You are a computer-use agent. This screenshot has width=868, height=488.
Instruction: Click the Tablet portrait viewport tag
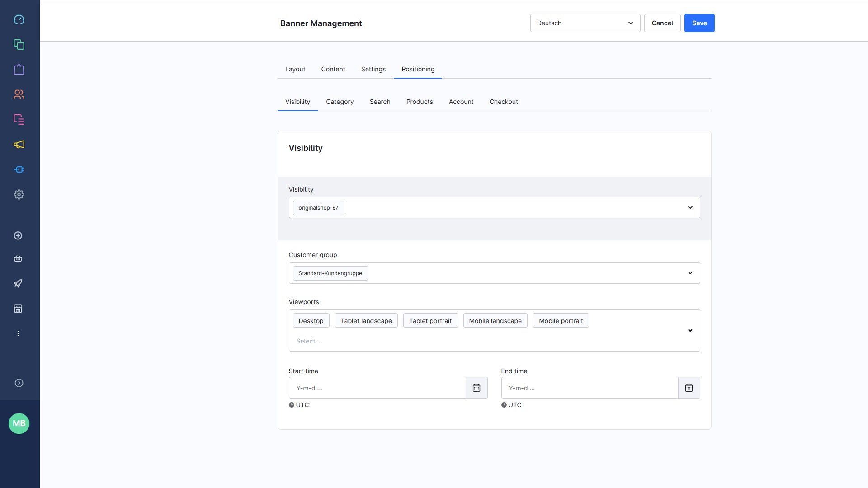point(430,321)
